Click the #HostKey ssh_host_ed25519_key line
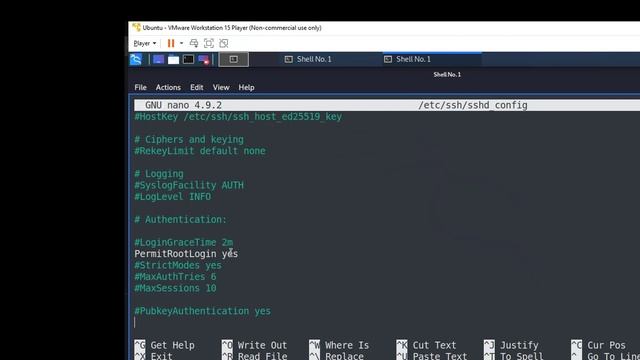 [238, 117]
